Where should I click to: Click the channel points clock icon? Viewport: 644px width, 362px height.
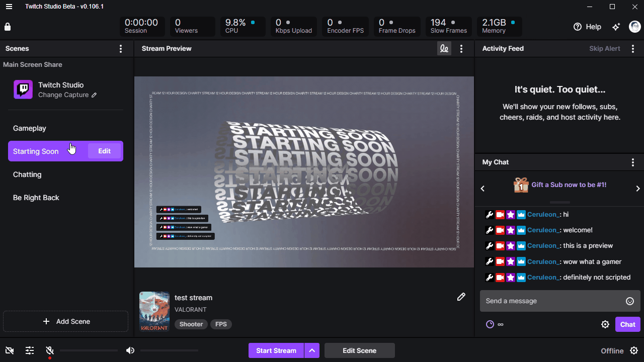[x=490, y=324]
